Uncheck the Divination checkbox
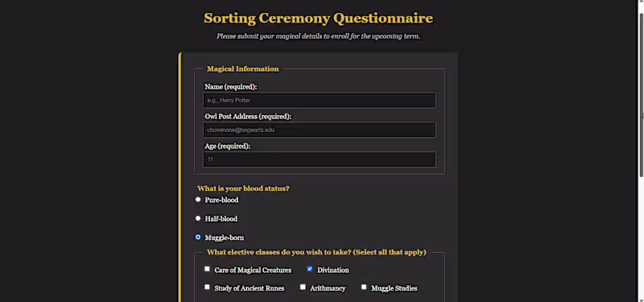This screenshot has width=644, height=302. click(x=310, y=269)
